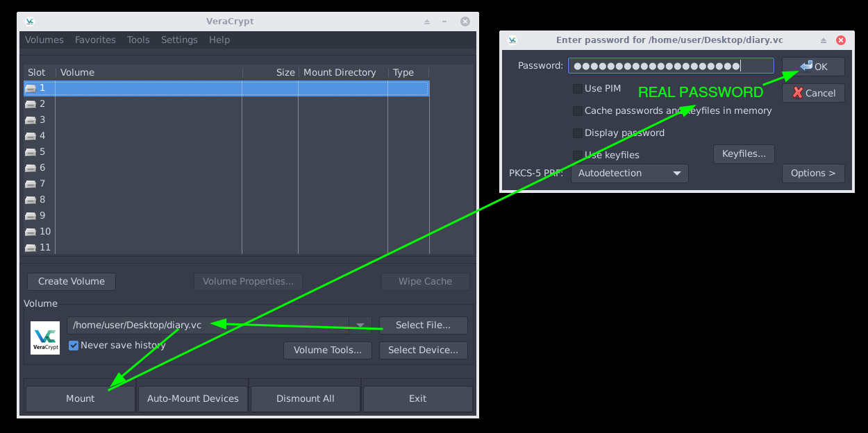The width and height of the screenshot is (868, 433).
Task: Open the Help menu
Action: pyautogui.click(x=219, y=40)
